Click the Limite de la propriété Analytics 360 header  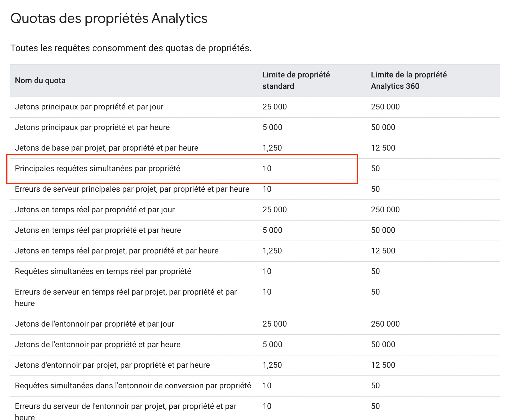(408, 81)
